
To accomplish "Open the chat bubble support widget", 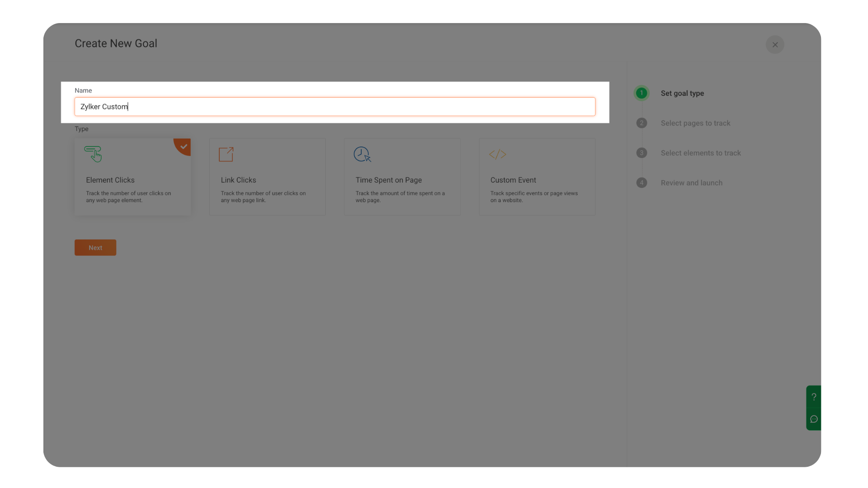I will tap(814, 419).
